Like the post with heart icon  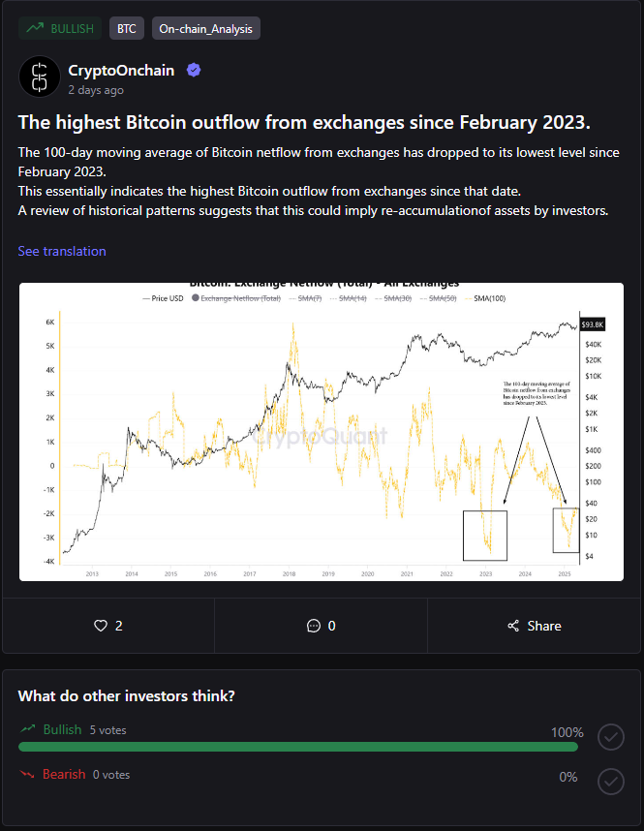click(x=101, y=626)
